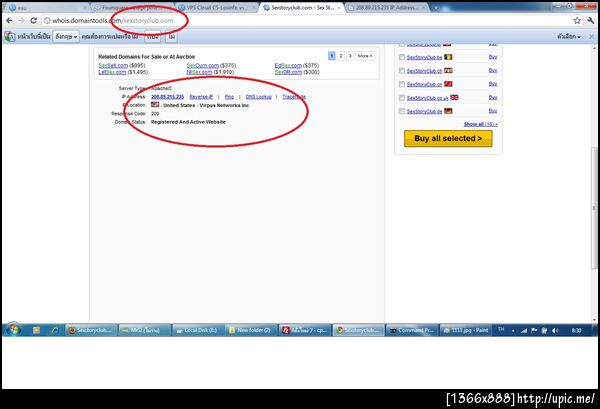Tick the SexStoryClub.cn checkbox
The image size is (600, 409).
[401, 84]
